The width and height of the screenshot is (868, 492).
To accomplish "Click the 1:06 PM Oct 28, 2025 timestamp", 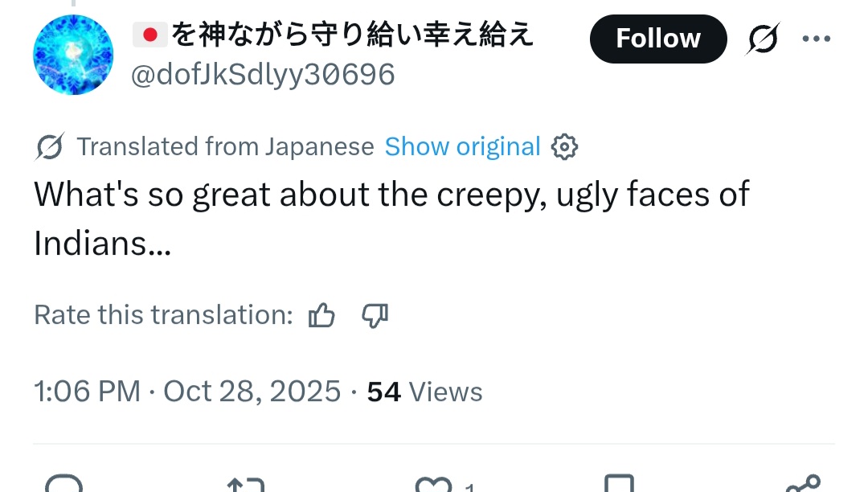I will pyautogui.click(x=186, y=392).
